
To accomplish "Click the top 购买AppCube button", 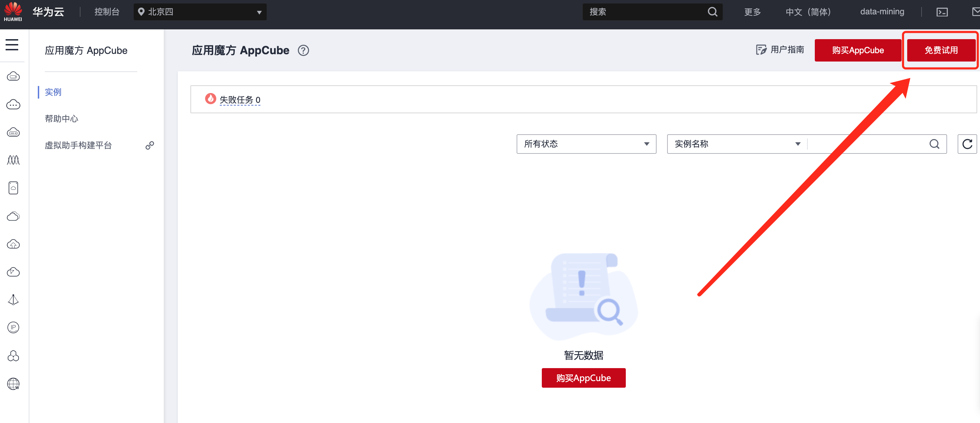I will click(857, 50).
